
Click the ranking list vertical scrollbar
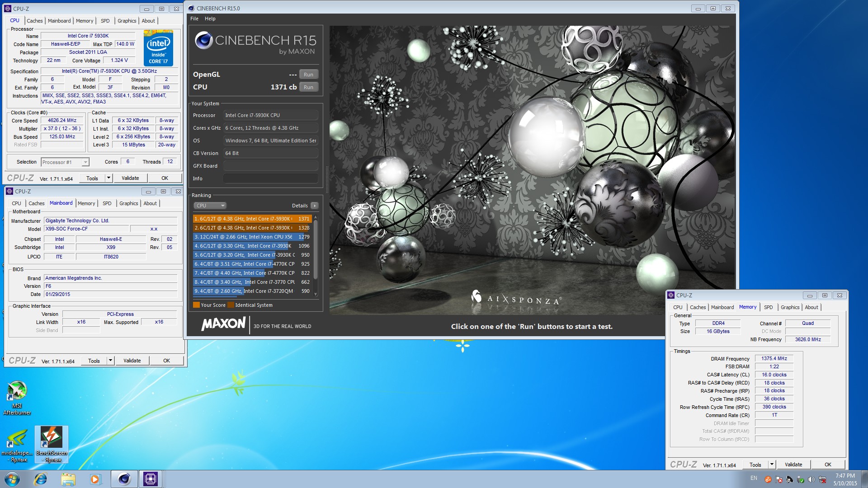[316, 256]
